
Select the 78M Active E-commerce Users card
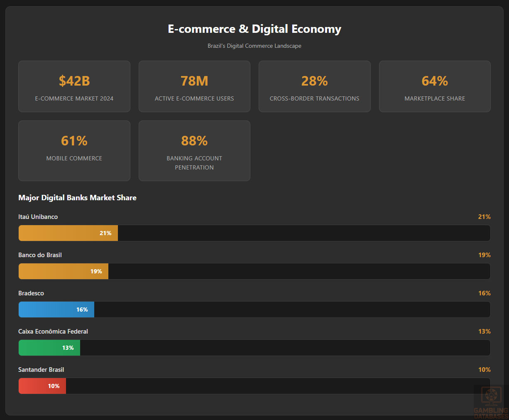tap(194, 86)
